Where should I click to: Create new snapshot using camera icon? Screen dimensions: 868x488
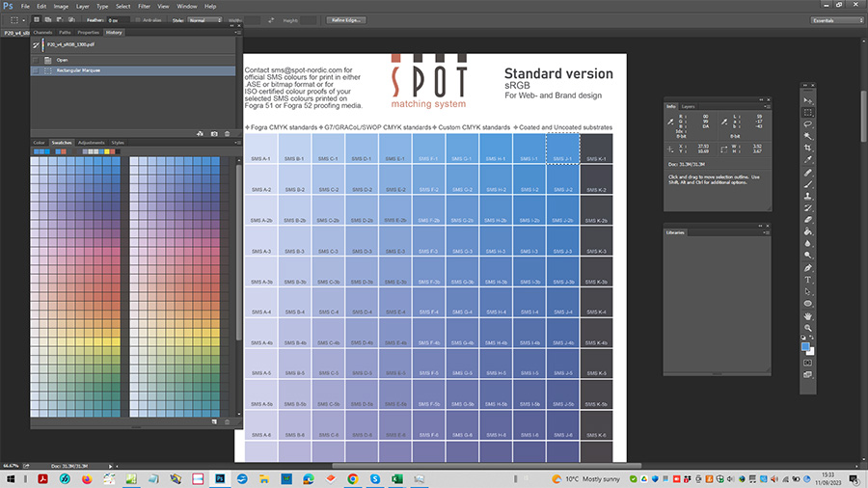click(214, 133)
